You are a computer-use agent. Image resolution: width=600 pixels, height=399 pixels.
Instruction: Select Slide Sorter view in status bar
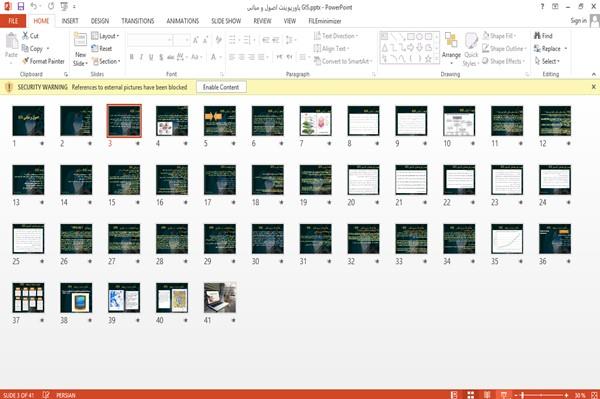pos(471,395)
